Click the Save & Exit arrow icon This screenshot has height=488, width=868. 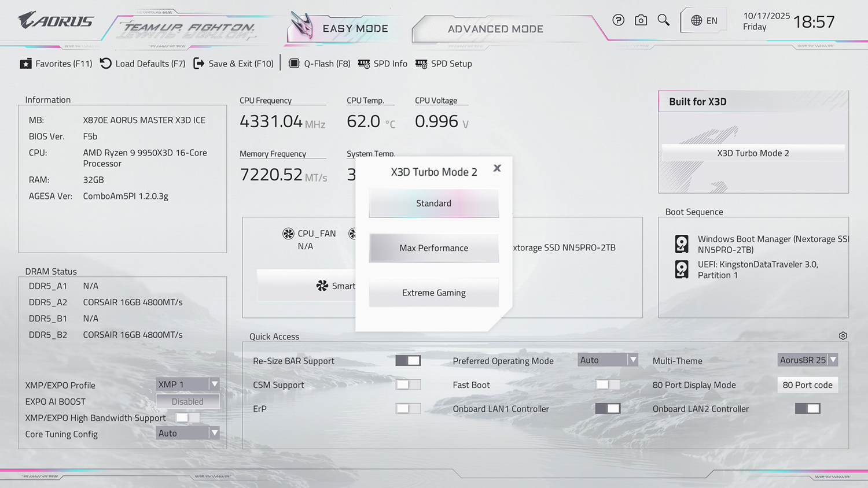pos(198,64)
